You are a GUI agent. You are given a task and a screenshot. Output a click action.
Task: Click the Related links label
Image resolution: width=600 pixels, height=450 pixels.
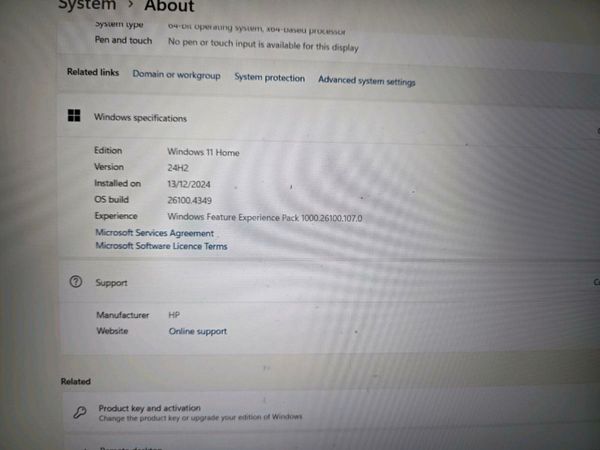(93, 72)
